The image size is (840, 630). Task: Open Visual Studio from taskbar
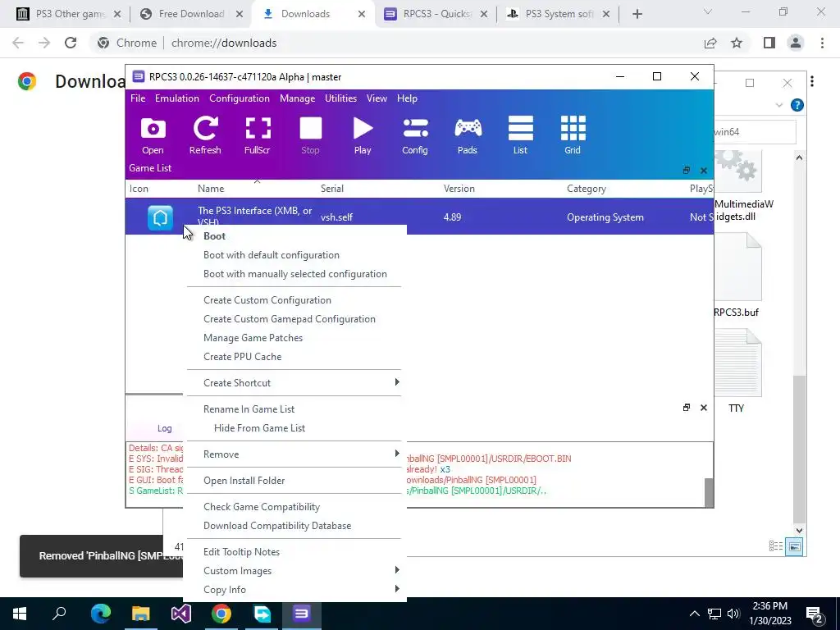[181, 614]
